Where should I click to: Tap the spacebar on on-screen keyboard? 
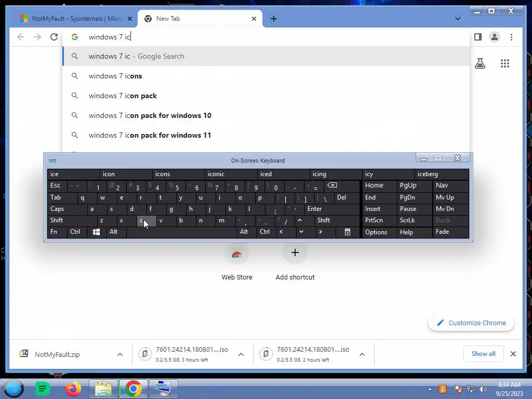coord(181,232)
